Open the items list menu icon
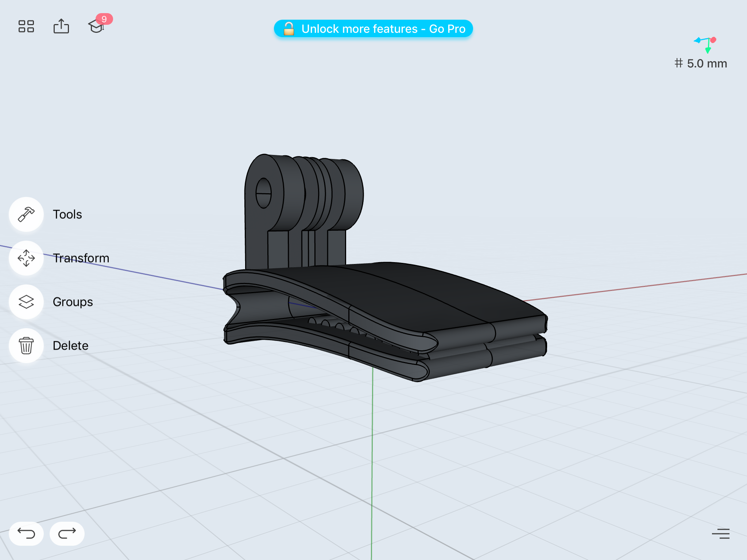The height and width of the screenshot is (560, 747). (720, 533)
